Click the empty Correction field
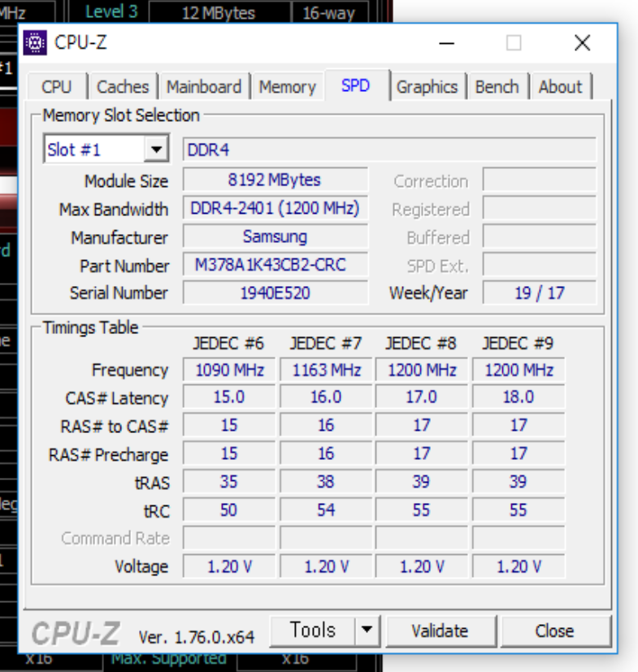This screenshot has height=672, width=638. [540, 180]
